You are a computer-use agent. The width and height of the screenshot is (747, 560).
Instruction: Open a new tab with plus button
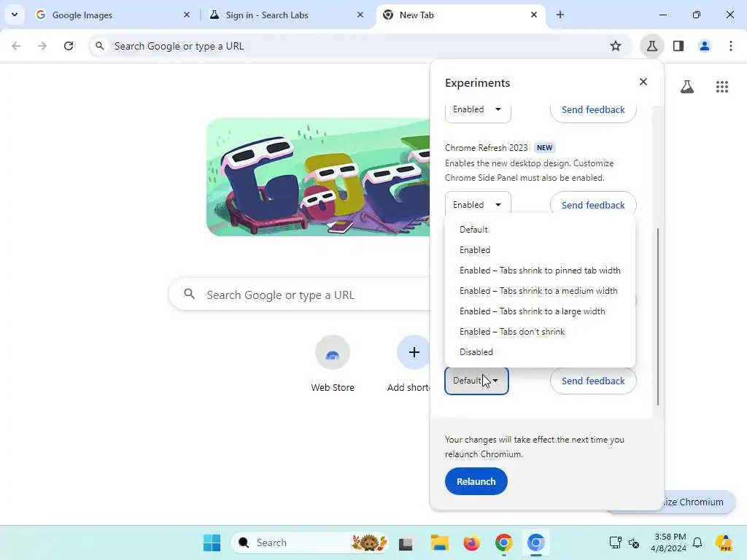560,15
